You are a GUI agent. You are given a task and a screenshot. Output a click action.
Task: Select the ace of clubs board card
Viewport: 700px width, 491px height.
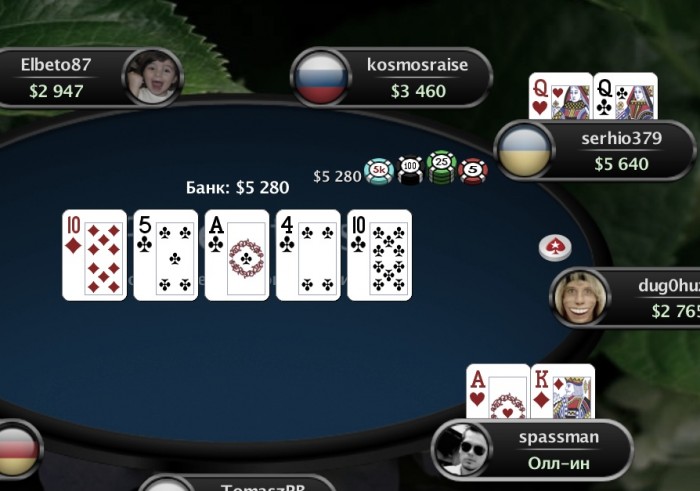pos(237,255)
